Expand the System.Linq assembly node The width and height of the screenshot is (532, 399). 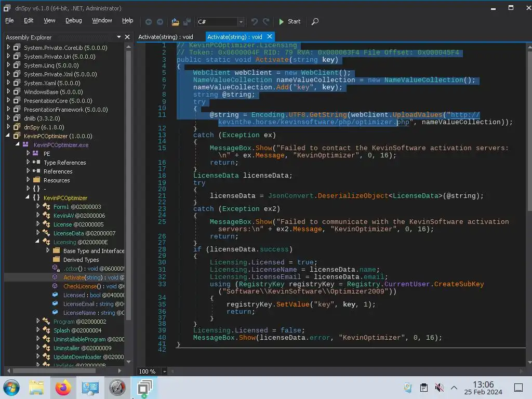coord(8,65)
